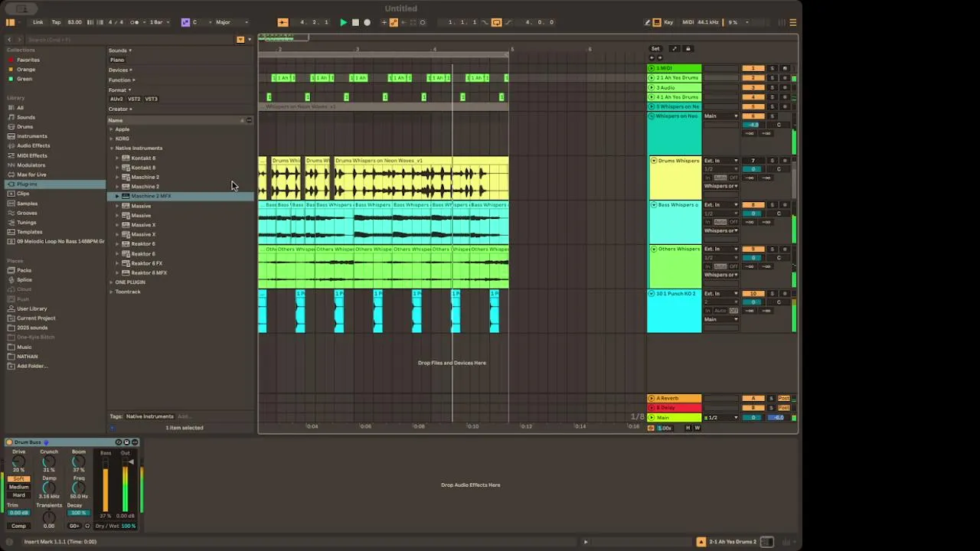The height and width of the screenshot is (551, 980).
Task: Toggle Comp button in Drum Buss
Action: pyautogui.click(x=18, y=526)
